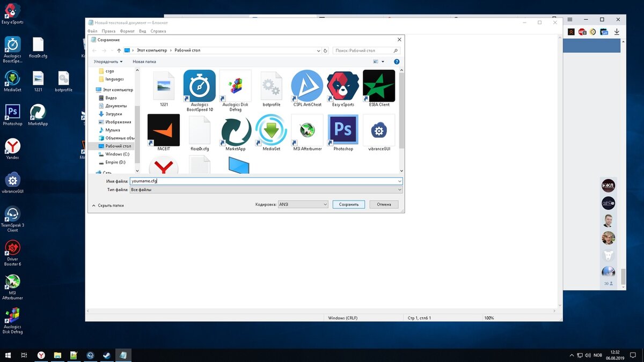
Task: Expand the file name history dropdown
Action: tap(399, 181)
